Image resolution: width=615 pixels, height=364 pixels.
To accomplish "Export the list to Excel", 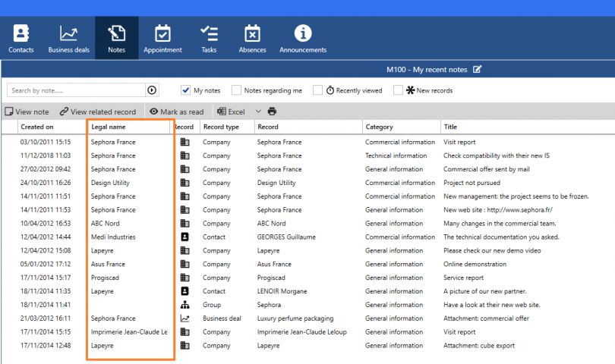I will coord(231,111).
